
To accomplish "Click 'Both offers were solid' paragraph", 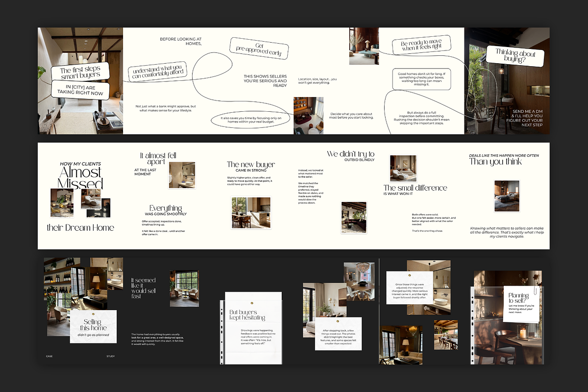I will [x=434, y=220].
